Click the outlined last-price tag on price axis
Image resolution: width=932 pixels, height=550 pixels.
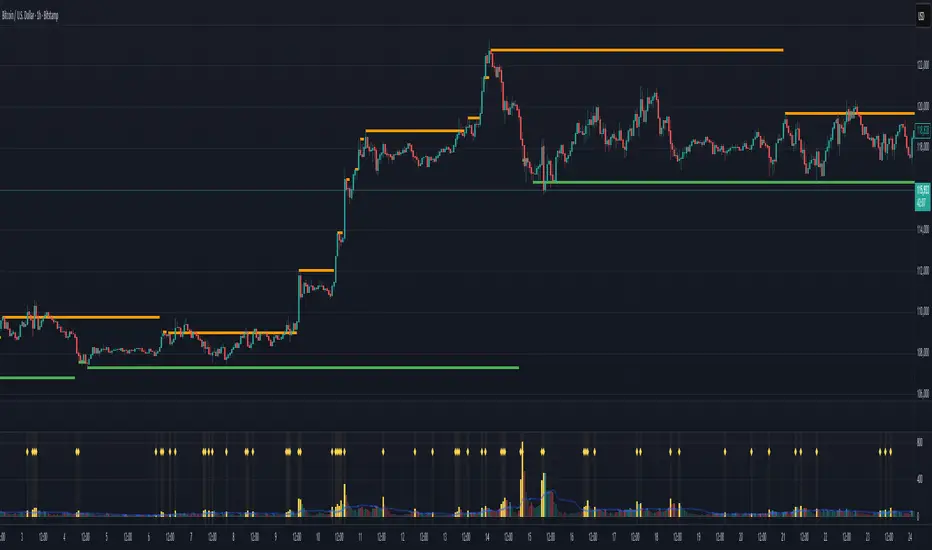[x=922, y=130]
